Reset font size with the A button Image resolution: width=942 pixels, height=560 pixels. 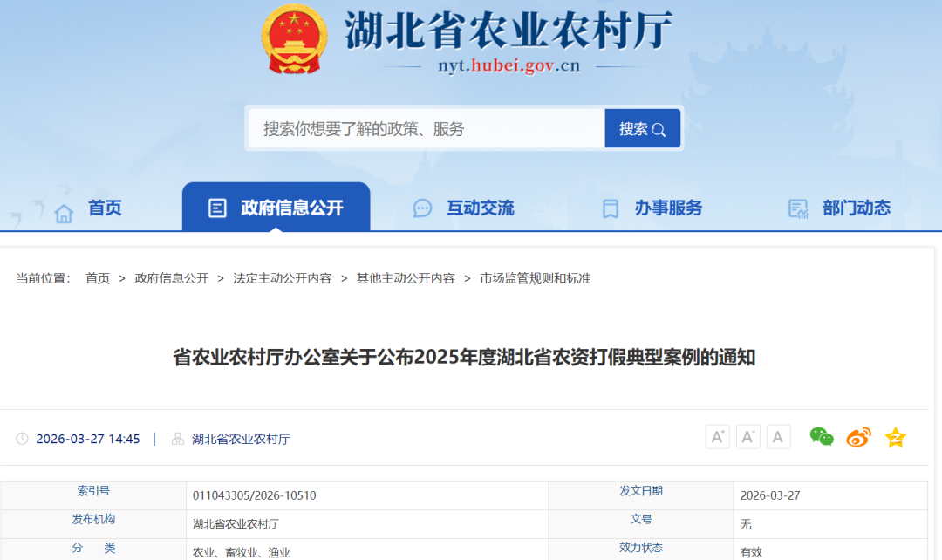(778, 436)
